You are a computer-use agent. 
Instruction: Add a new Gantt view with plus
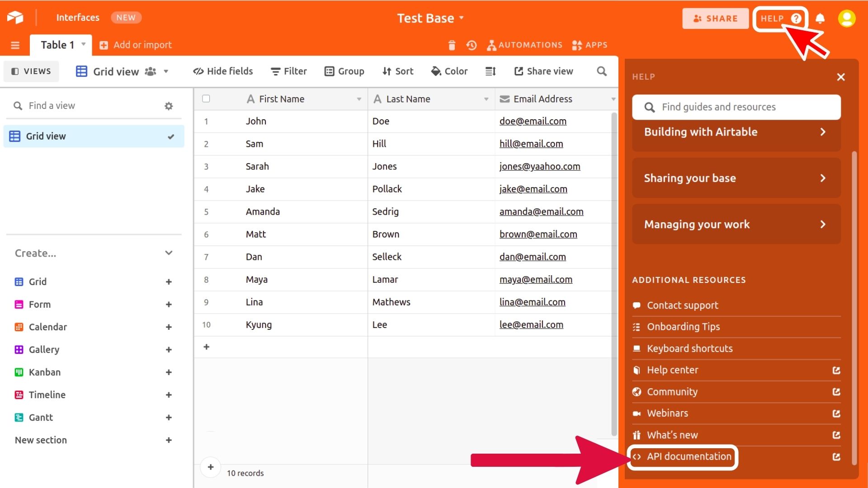coord(169,418)
